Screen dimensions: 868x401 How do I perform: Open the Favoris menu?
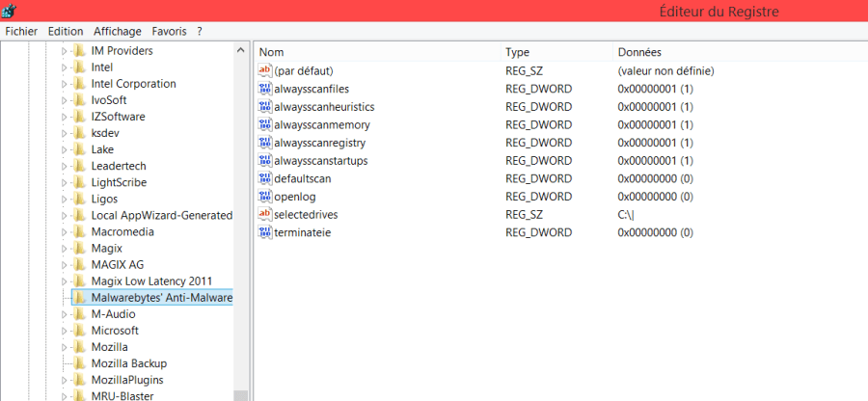pos(170,32)
